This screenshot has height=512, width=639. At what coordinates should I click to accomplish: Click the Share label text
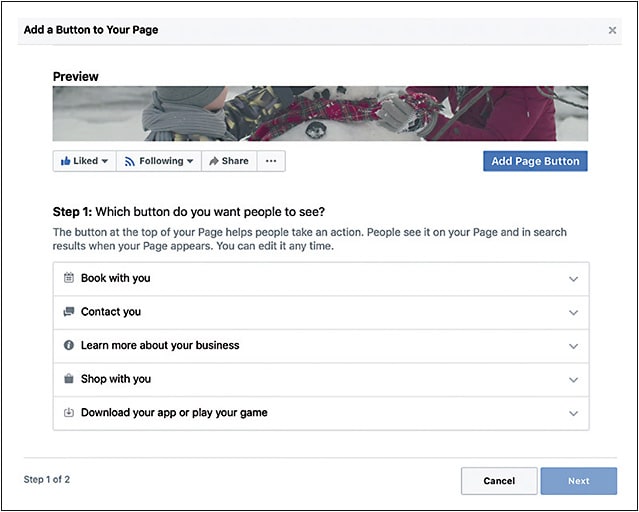click(235, 161)
